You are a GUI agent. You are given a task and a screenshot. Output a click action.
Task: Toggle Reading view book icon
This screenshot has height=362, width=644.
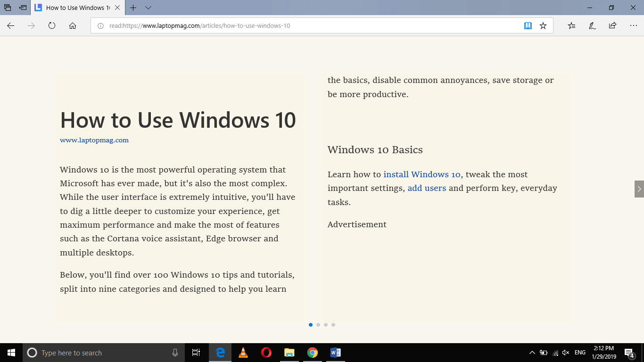click(x=528, y=26)
